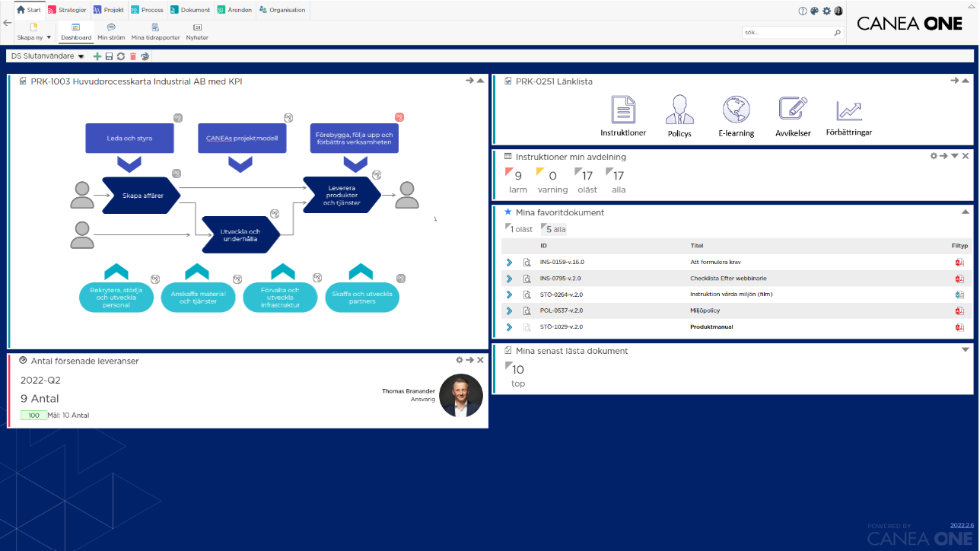Open the Utveckla och underhålla process step
This screenshot has height=551, width=980.
[240, 235]
